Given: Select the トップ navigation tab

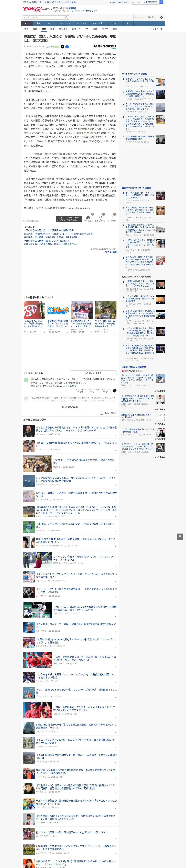Looking at the screenshot, I should click(27, 24).
